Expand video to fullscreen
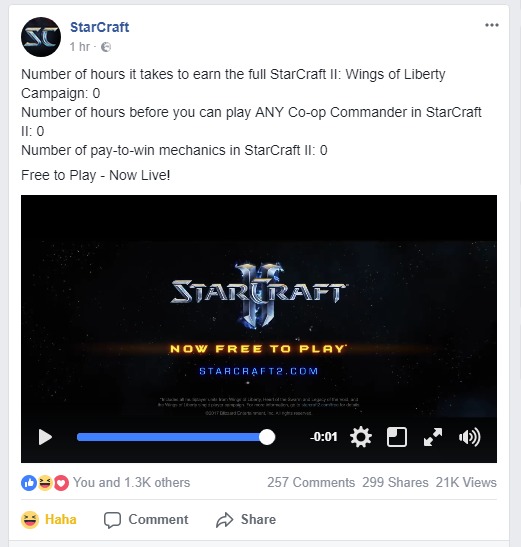This screenshot has width=521, height=547. (x=433, y=437)
